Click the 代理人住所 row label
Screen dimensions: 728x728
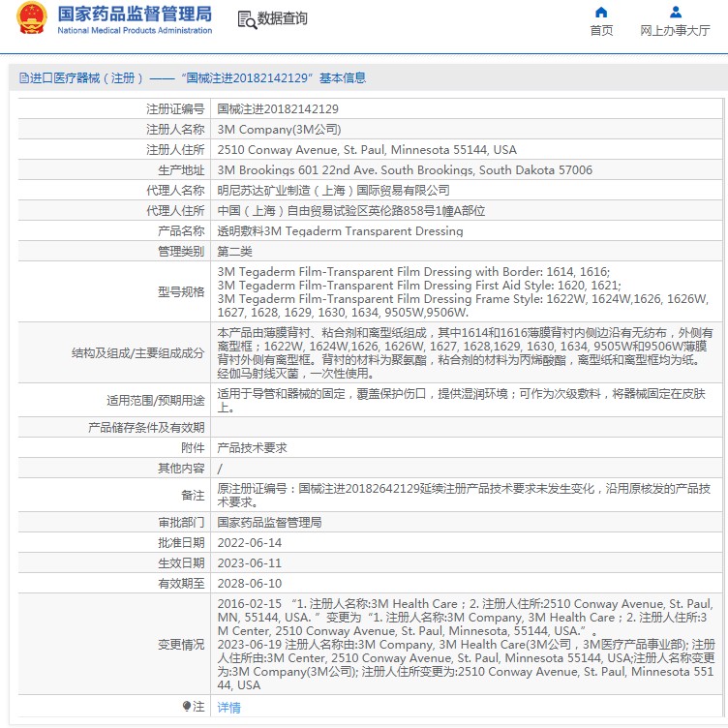coord(175,211)
